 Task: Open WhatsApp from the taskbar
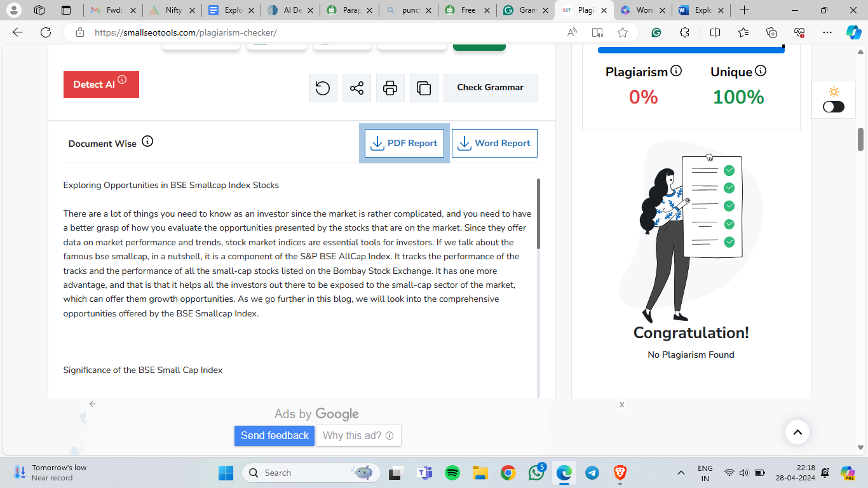point(536,473)
